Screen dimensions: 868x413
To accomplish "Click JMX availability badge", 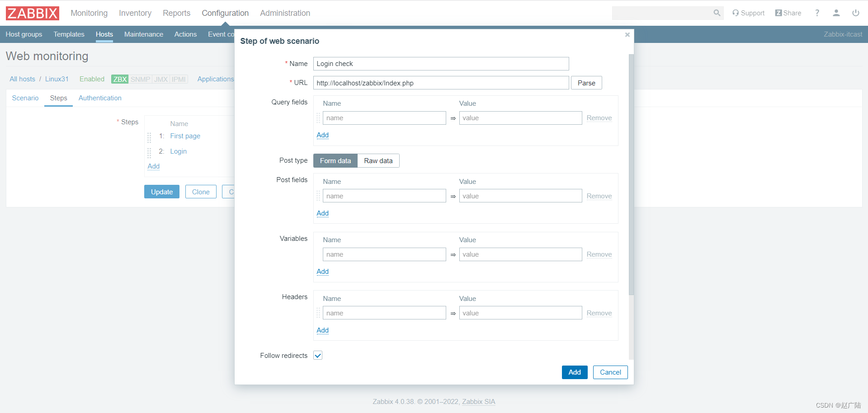I will (x=161, y=79).
